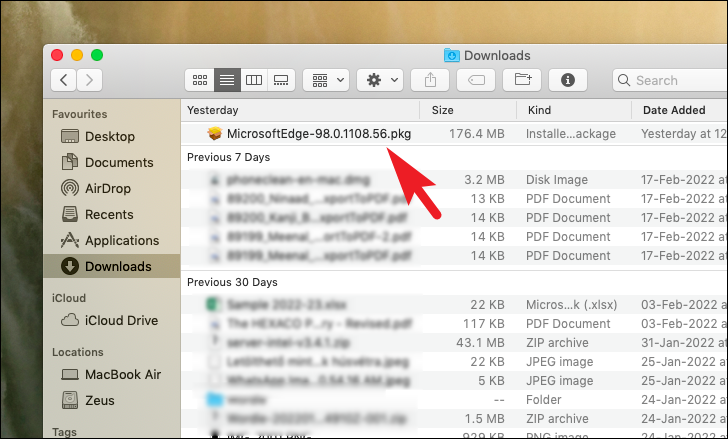
Task: Select the Folder row dated 24-Jan-2022
Action: (454, 400)
